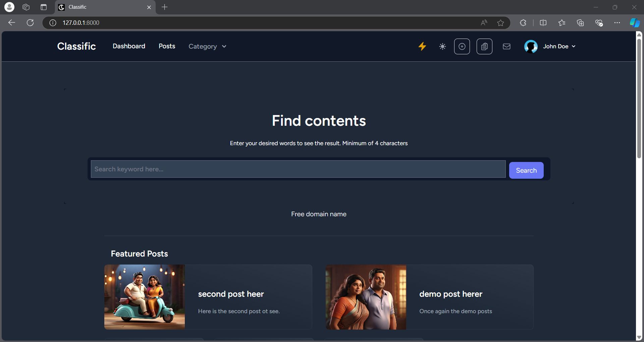Click the Classific site logo

coord(76,46)
